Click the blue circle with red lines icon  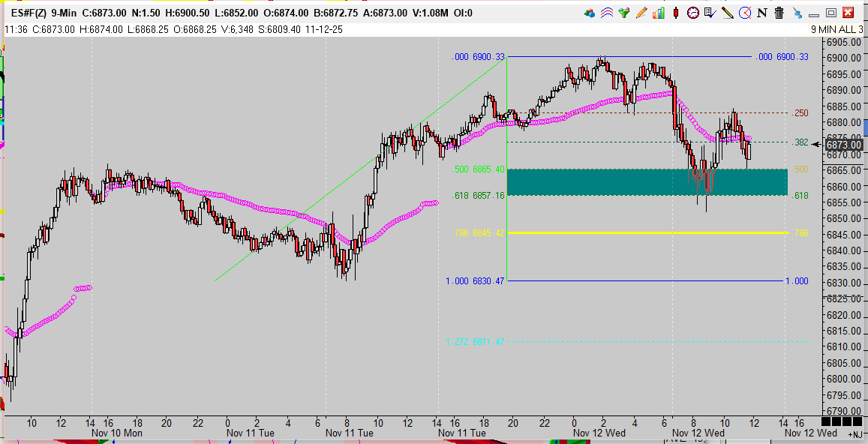[x=744, y=13]
